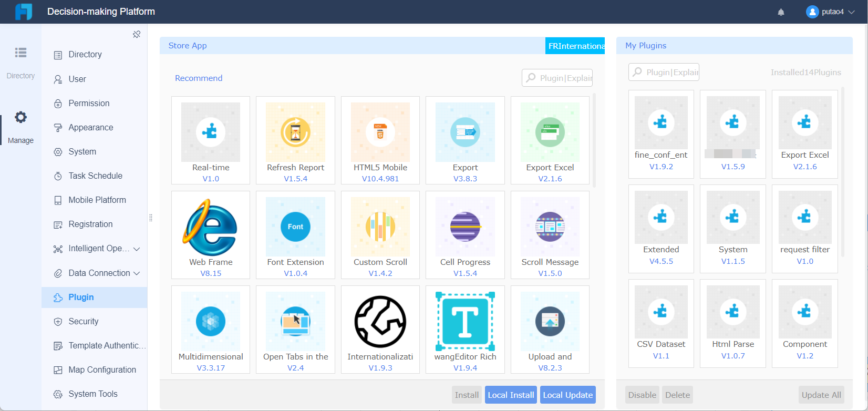Open the Directory list icon in the left rail
The width and height of the screenshot is (868, 411).
(x=20, y=53)
